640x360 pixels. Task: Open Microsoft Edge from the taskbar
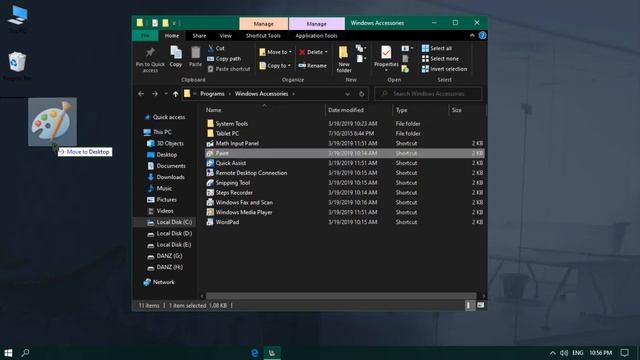coord(254,353)
